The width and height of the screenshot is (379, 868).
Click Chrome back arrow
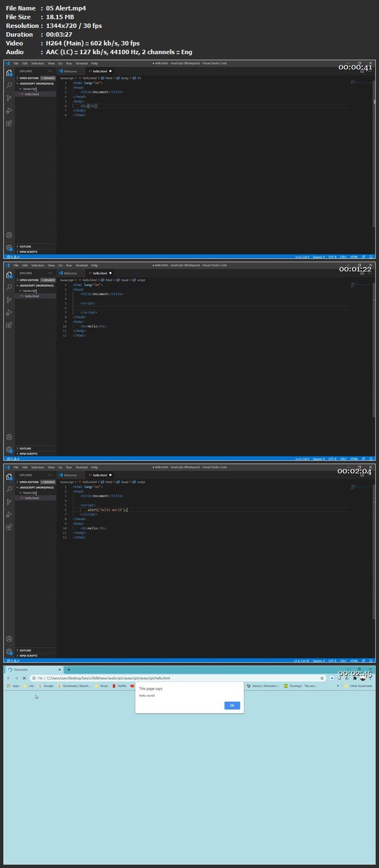9,678
